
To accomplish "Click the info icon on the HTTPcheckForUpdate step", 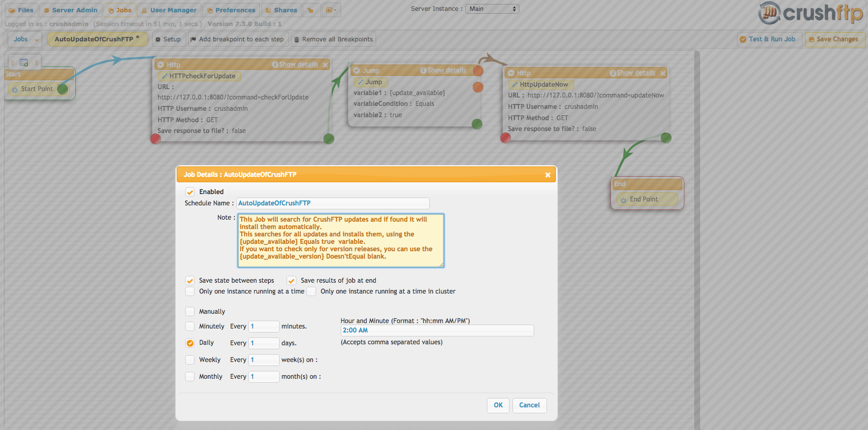I will [x=275, y=65].
